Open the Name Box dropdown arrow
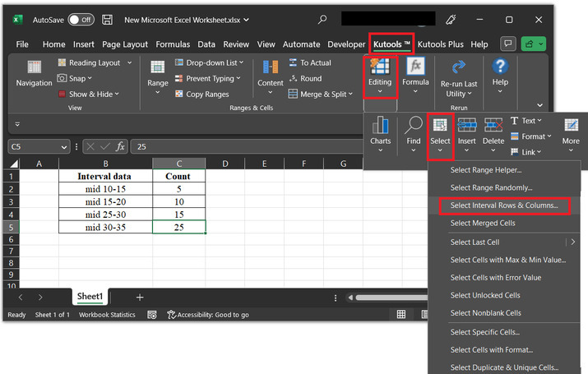The height and width of the screenshot is (374, 588). (x=64, y=146)
